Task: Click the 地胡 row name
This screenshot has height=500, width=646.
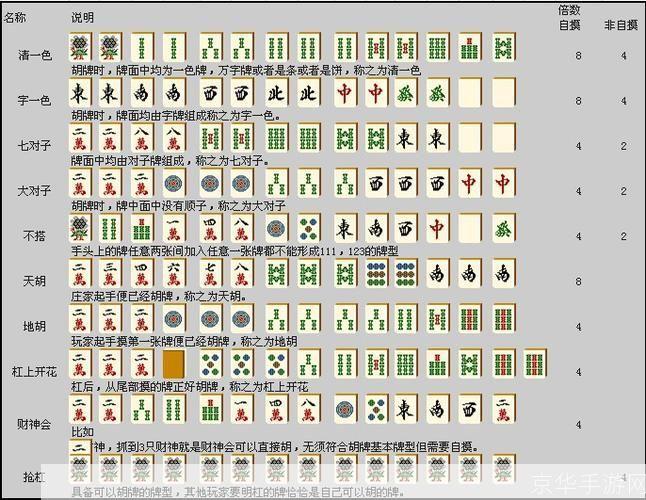Action: pyautogui.click(x=35, y=327)
